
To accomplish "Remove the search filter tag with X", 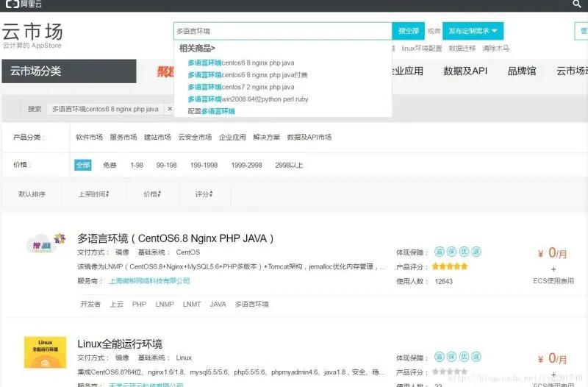I will click(170, 109).
